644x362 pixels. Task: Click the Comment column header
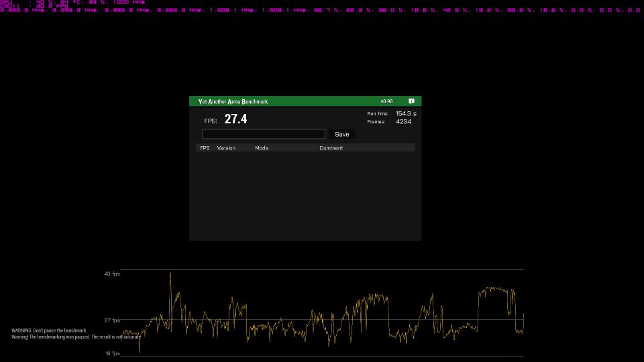point(331,148)
